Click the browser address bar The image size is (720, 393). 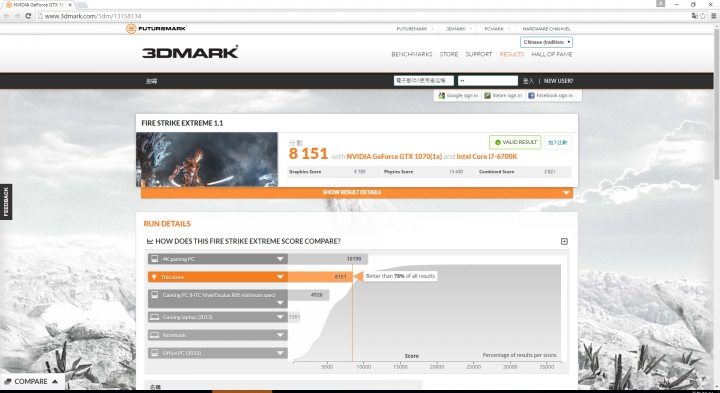tap(363, 16)
